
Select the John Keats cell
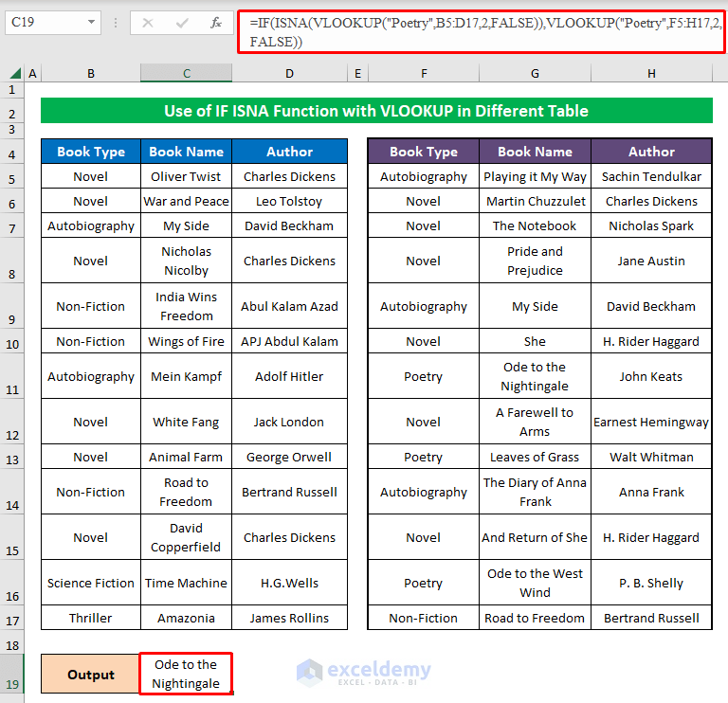point(651,376)
